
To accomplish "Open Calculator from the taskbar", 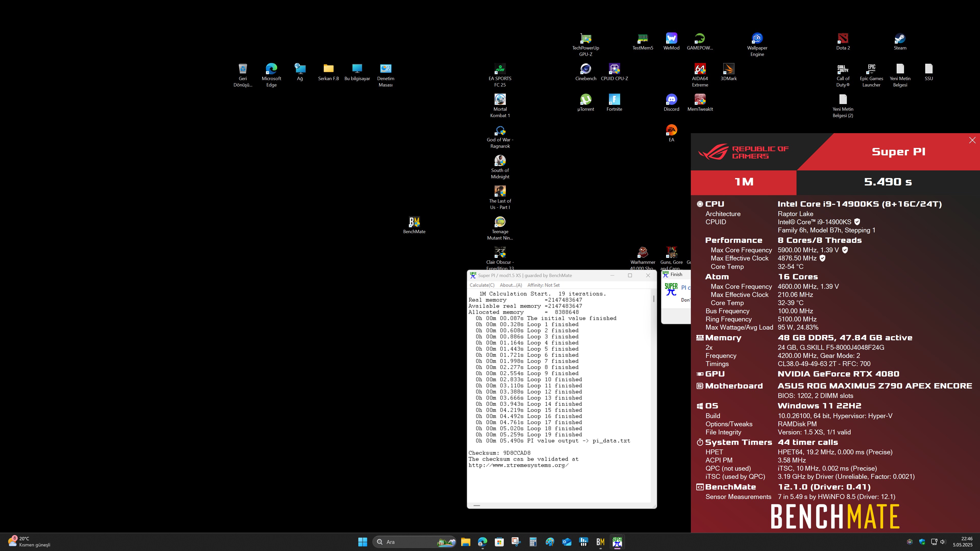I will point(533,542).
